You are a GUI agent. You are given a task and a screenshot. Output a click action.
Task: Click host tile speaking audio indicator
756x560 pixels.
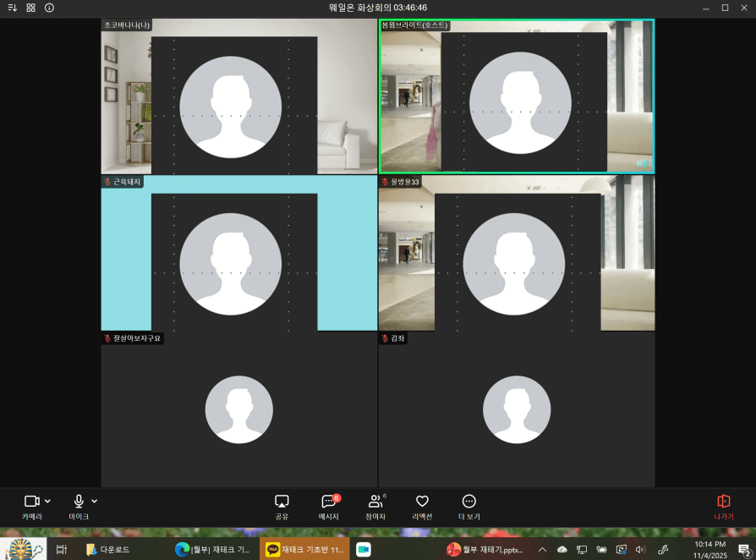(643, 163)
